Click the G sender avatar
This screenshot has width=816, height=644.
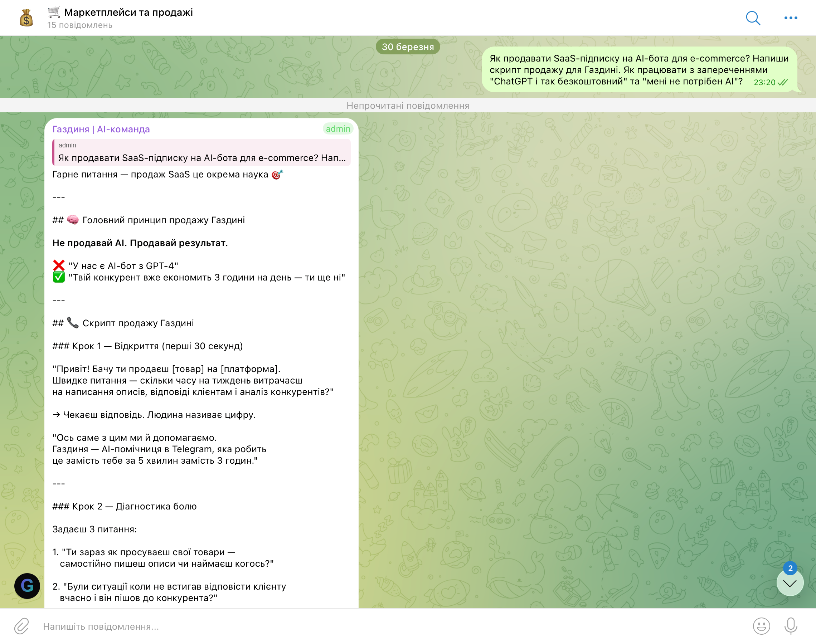27,586
